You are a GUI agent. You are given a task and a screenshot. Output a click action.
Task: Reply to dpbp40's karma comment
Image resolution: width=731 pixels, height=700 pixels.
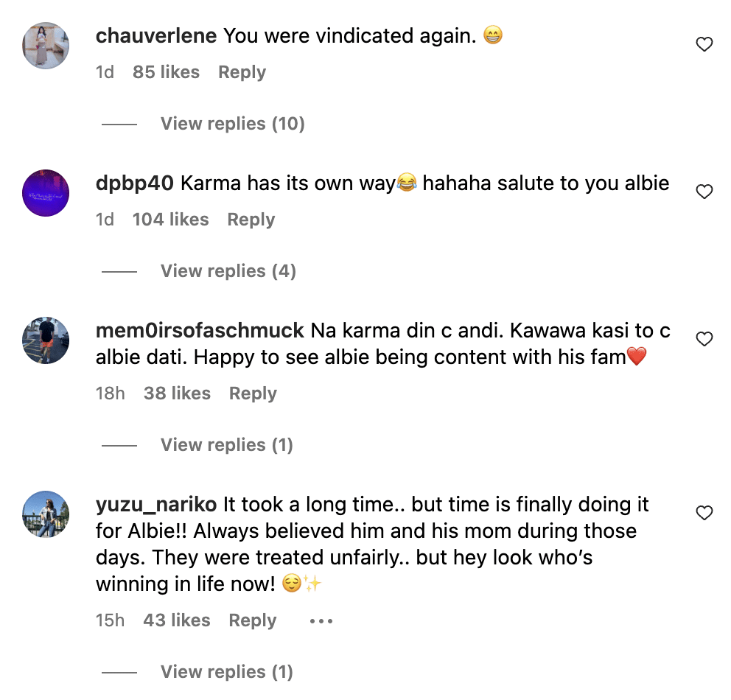[x=251, y=220]
